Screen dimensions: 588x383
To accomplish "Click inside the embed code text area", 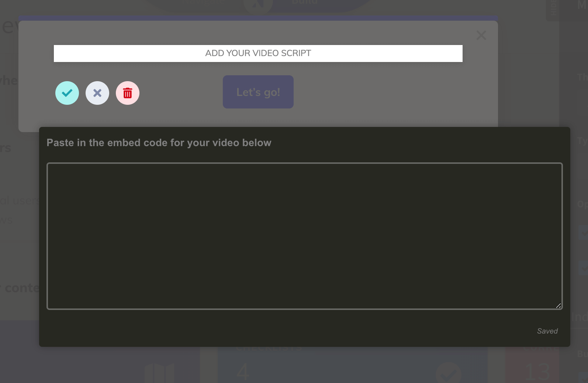I will (x=305, y=236).
